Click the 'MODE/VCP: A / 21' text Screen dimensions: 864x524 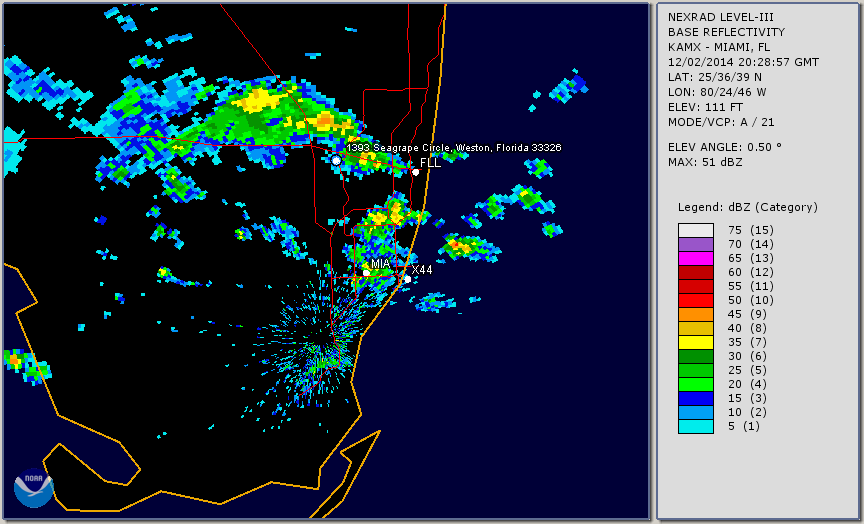[x=721, y=122]
